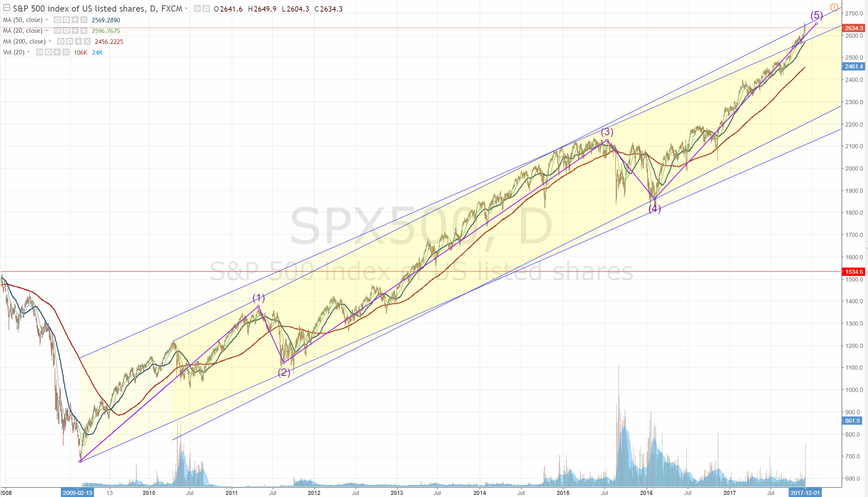Open the S&P 500 title dropdown arrow
868x497 pixels.
[x=186, y=9]
